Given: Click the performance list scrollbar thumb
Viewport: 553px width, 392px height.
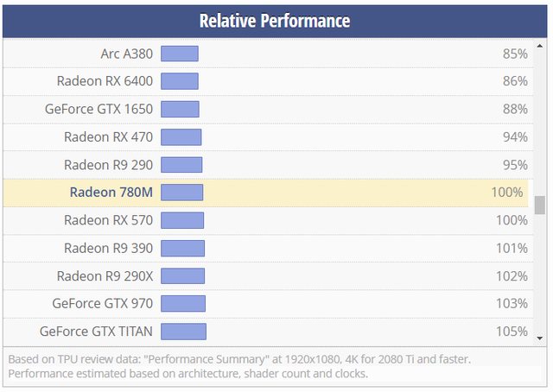Looking at the screenshot, I should (x=540, y=205).
